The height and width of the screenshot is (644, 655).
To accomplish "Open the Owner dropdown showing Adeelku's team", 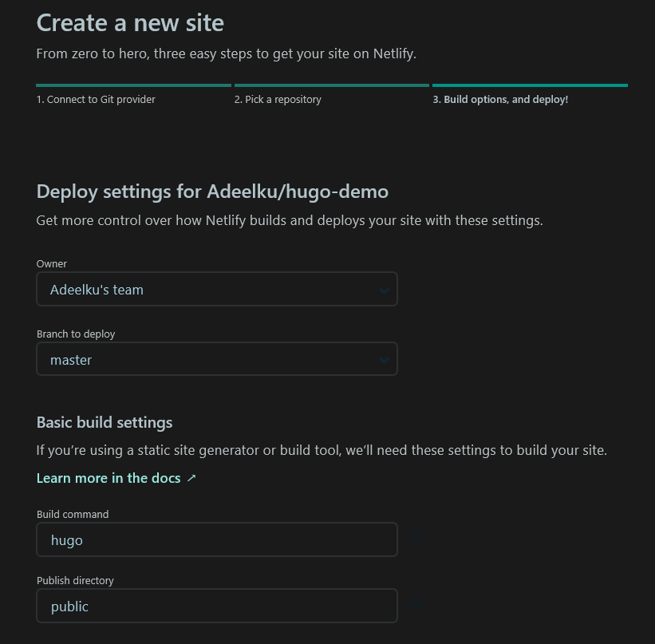I will tap(217, 289).
